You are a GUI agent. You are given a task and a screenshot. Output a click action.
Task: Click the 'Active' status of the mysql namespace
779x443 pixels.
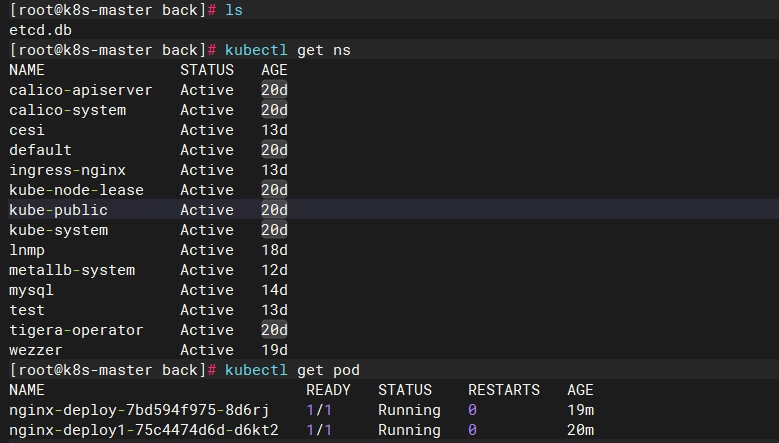[x=207, y=291]
